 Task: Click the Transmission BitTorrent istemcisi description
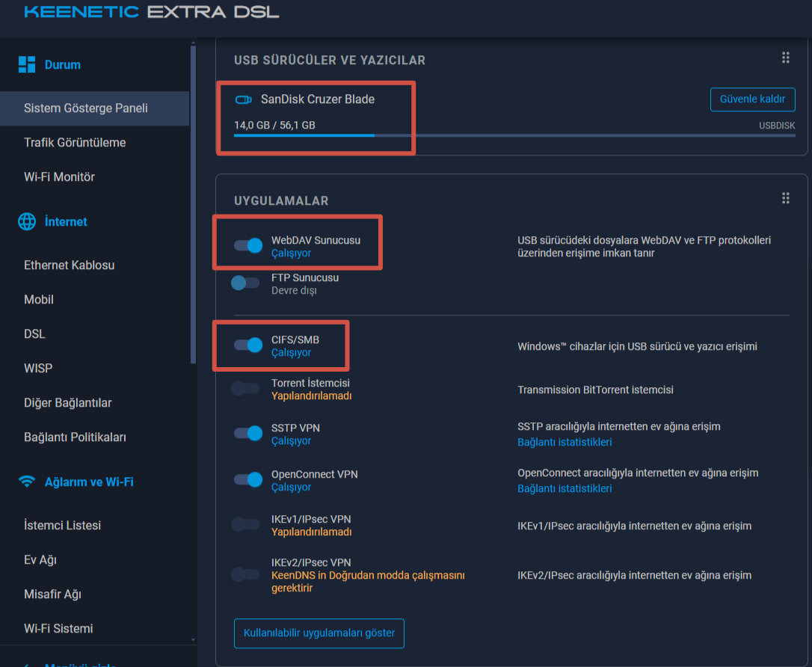pos(595,390)
